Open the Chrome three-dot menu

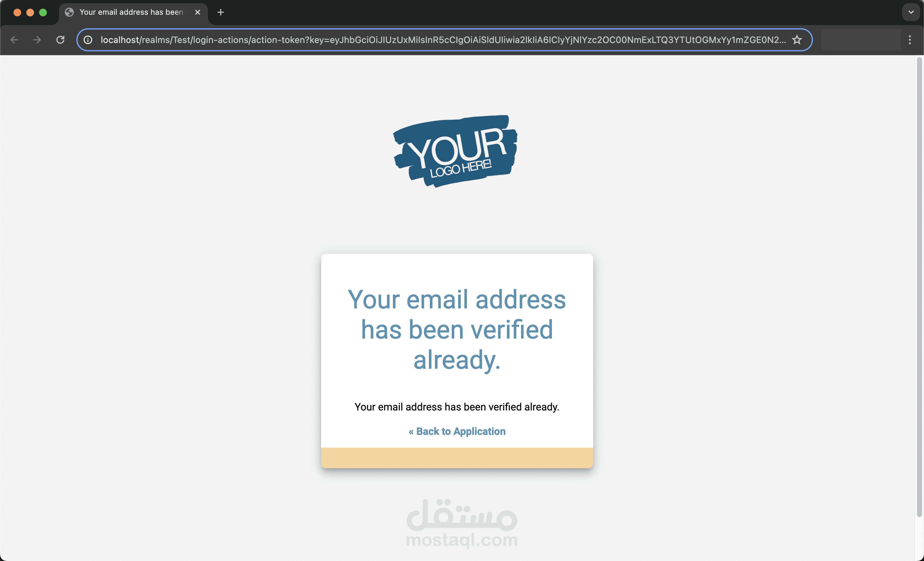click(x=910, y=40)
